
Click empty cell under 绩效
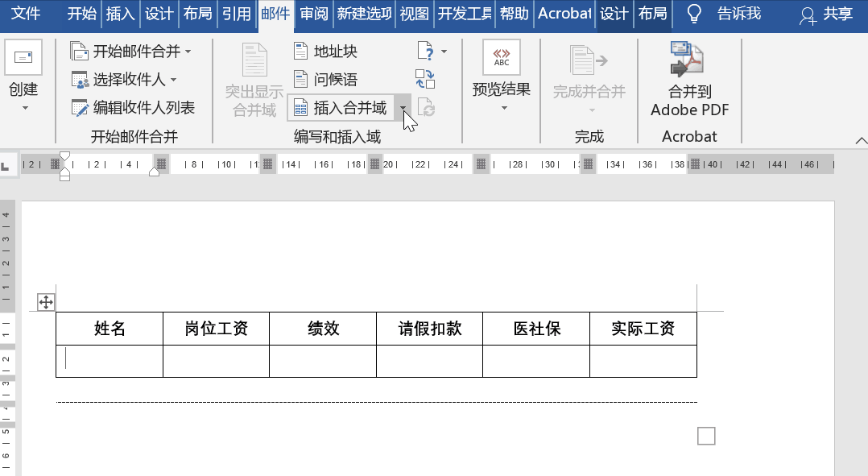(324, 362)
